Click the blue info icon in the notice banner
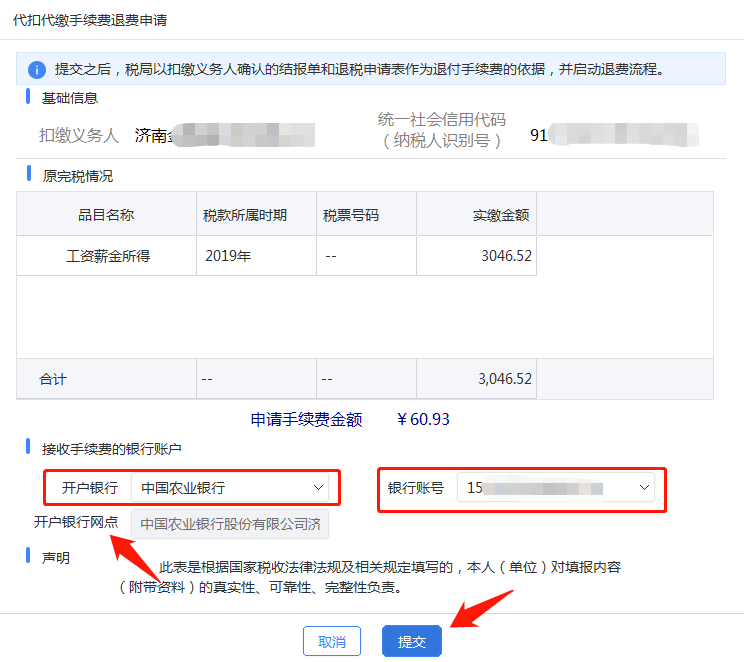744x662 pixels. tap(37, 69)
